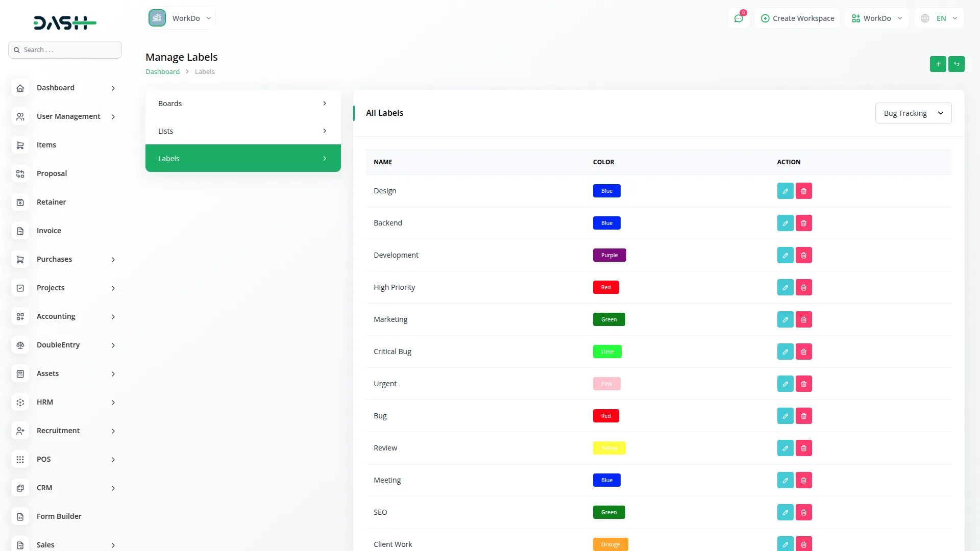Screen dimensions: 980x551
Task: Click the Purple color swatch for Development
Action: pyautogui.click(x=609, y=255)
